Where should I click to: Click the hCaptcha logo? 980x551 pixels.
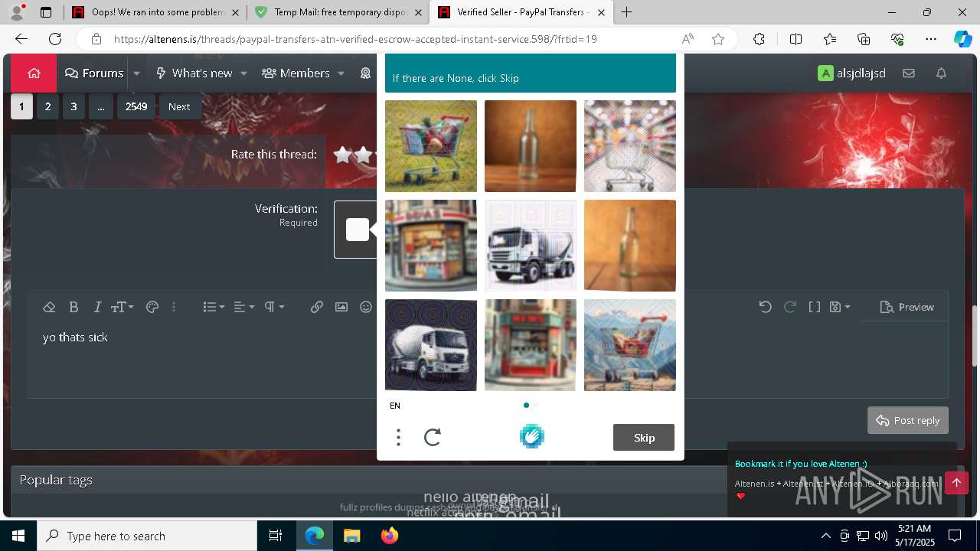531,436
